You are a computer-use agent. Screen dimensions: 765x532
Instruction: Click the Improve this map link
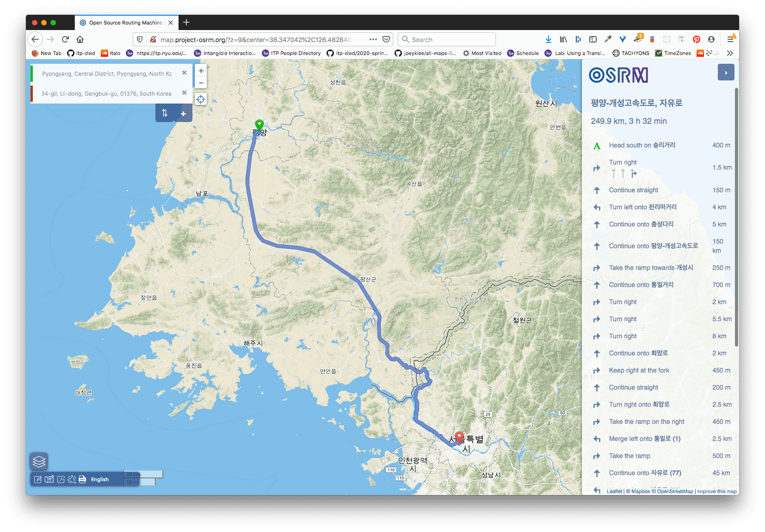(716, 491)
